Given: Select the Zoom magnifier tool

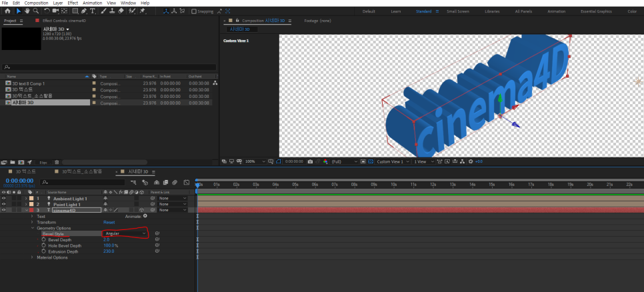Looking at the screenshot, I should click(x=36, y=11).
